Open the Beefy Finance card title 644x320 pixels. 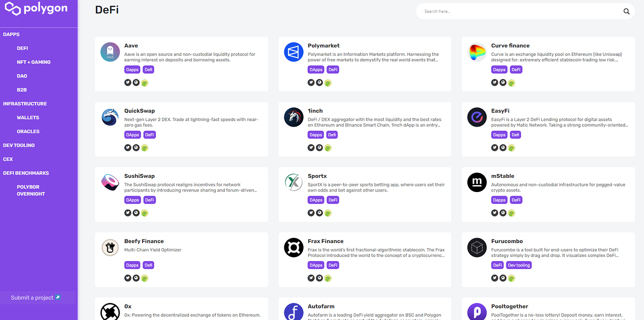pos(144,241)
